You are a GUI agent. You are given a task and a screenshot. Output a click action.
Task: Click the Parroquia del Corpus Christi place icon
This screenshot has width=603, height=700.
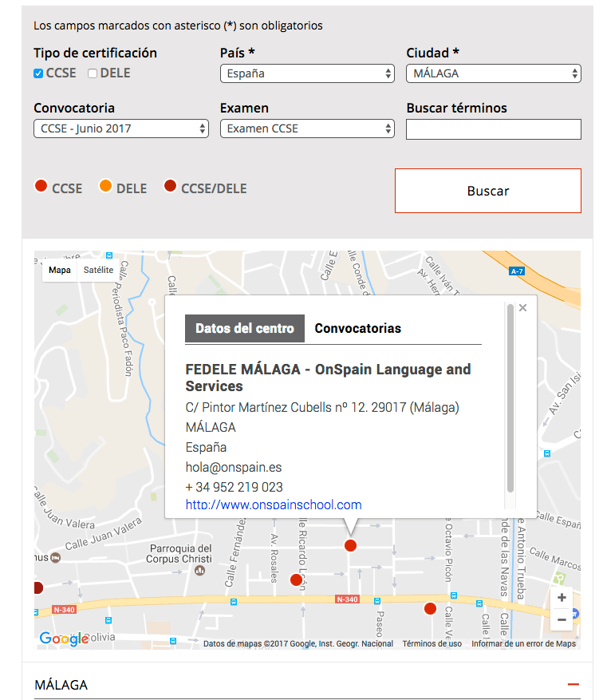[x=200, y=570]
